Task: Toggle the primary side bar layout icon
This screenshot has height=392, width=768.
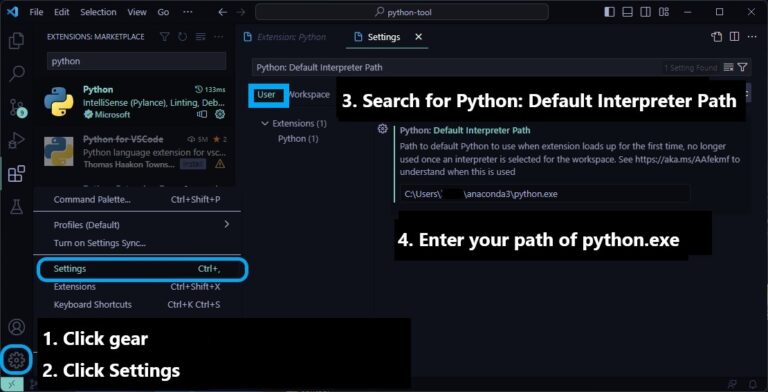Action: coord(609,12)
